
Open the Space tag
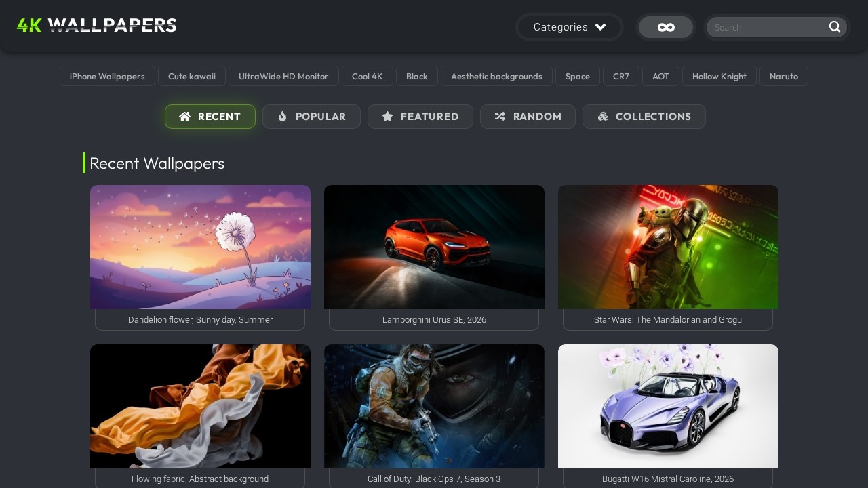tap(578, 76)
